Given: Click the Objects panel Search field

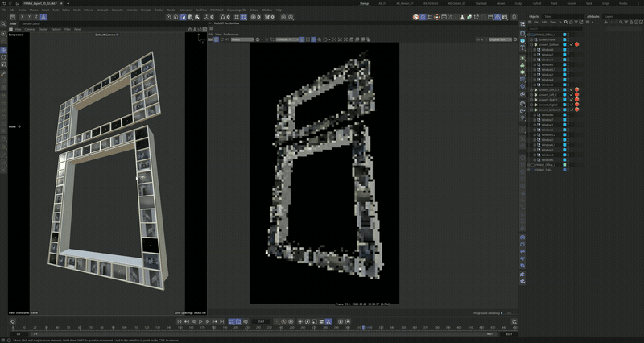Looking at the screenshot, I should pyautogui.click(x=555, y=29).
